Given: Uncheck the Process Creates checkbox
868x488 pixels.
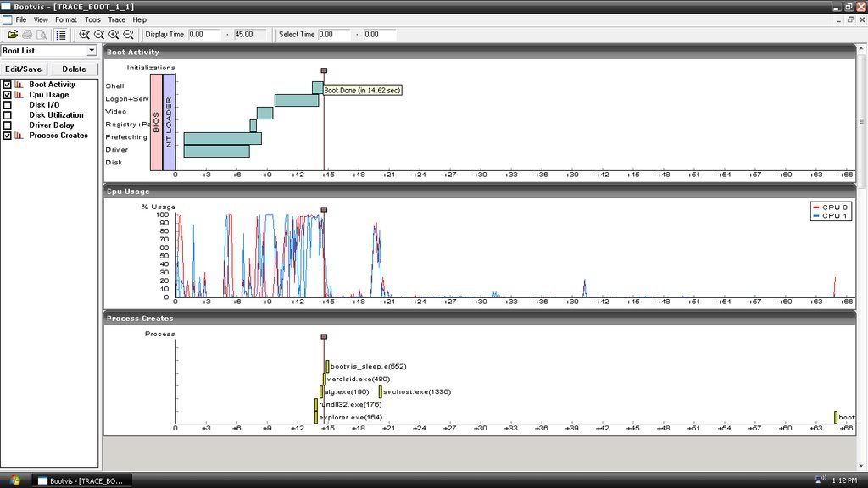Looking at the screenshot, I should 7,136.
